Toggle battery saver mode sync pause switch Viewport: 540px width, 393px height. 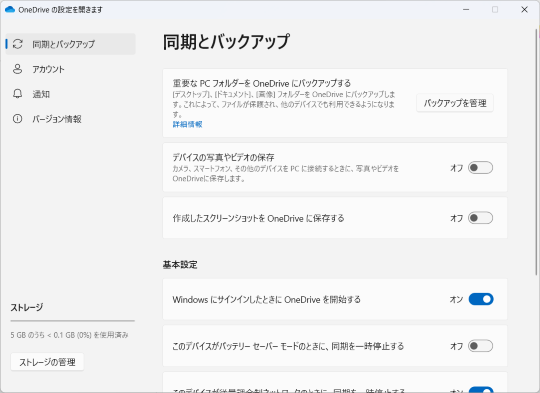point(480,346)
